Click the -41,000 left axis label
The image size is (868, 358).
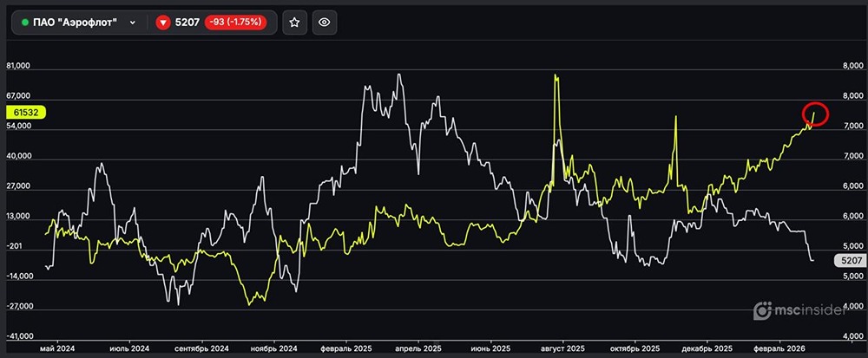(19, 336)
